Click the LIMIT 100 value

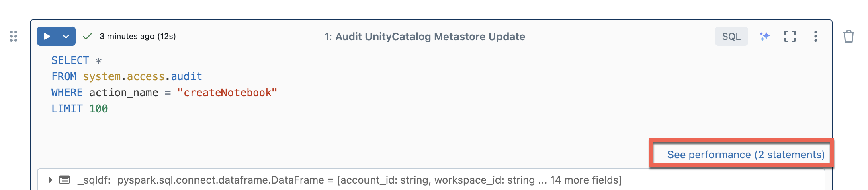click(x=98, y=109)
